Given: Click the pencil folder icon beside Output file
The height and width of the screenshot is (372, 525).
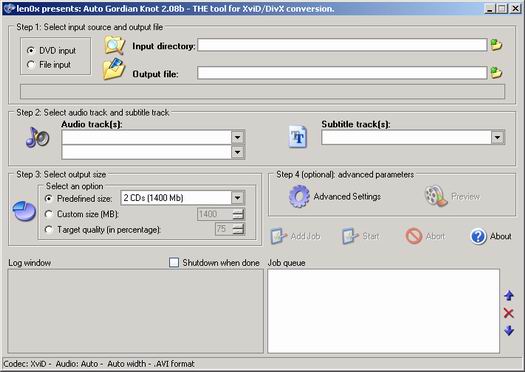Looking at the screenshot, I should tap(114, 69).
